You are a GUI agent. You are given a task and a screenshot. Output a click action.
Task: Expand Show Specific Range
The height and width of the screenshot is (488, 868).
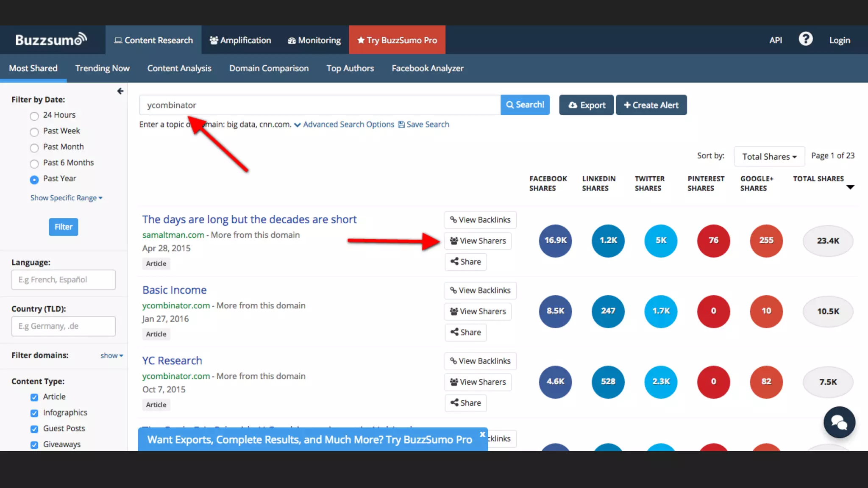[66, 198]
